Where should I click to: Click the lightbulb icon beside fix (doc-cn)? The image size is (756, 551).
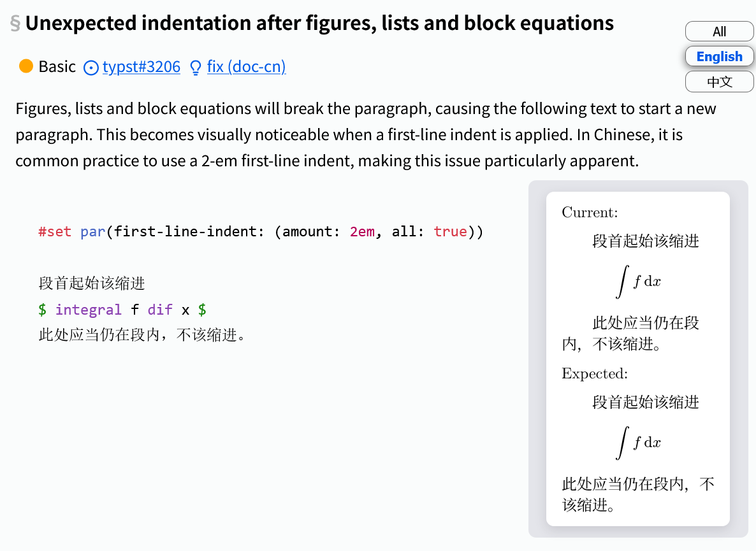[196, 67]
